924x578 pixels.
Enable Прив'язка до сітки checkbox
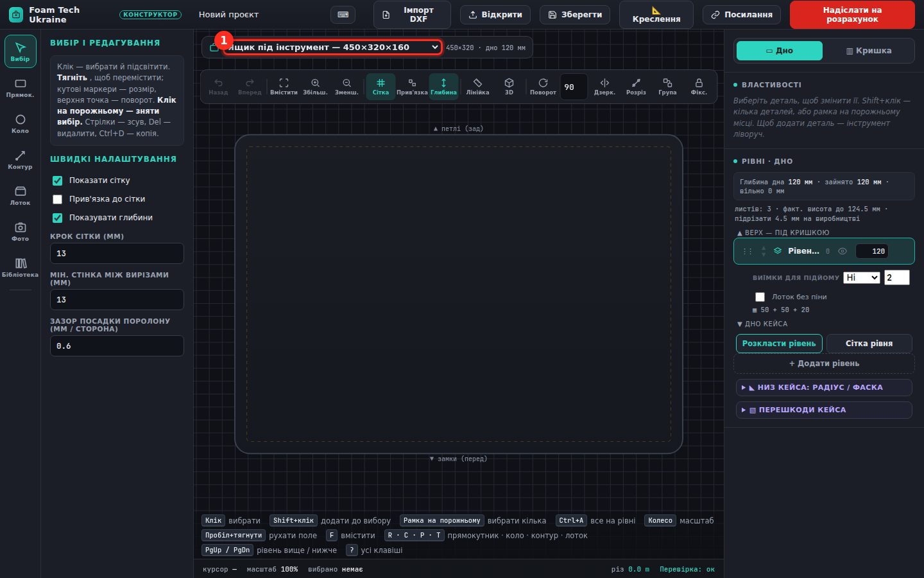57,199
